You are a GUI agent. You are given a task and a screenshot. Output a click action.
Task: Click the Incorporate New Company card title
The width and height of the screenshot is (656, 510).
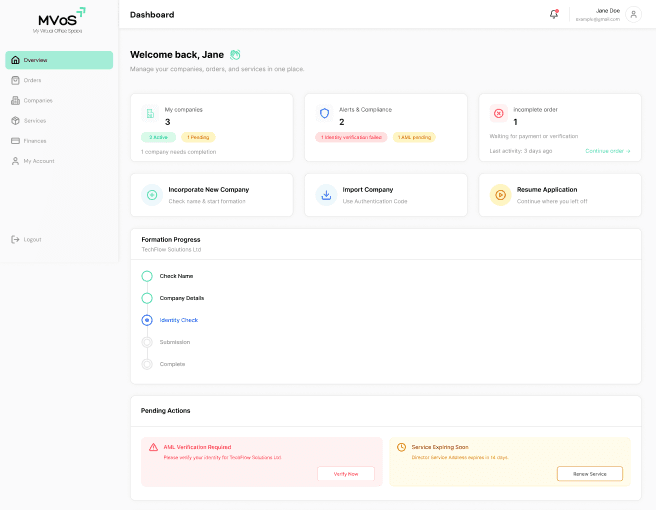click(x=209, y=190)
